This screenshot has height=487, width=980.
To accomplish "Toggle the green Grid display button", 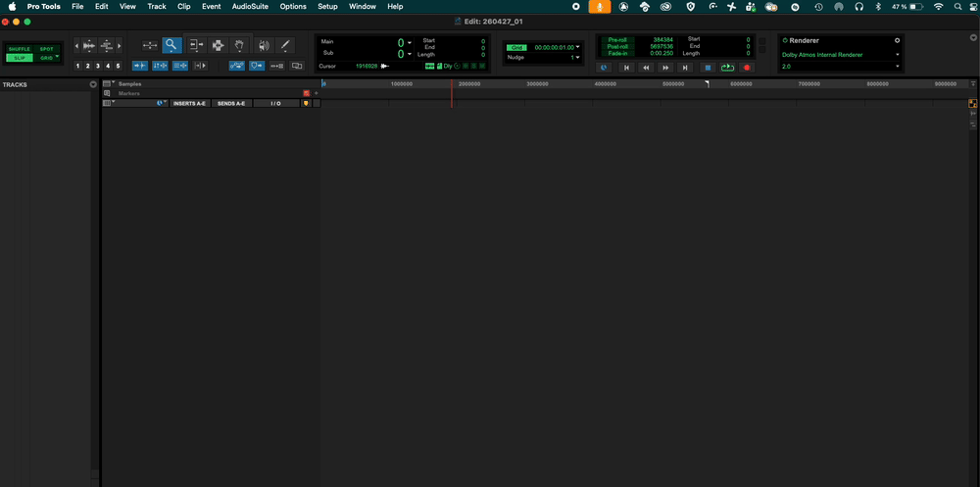I will coord(516,47).
